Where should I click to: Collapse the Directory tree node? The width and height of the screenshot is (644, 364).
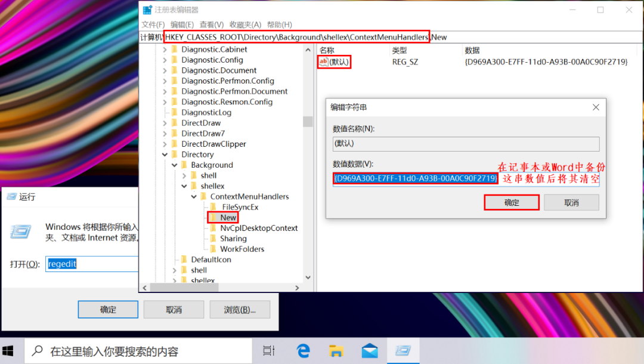point(165,155)
